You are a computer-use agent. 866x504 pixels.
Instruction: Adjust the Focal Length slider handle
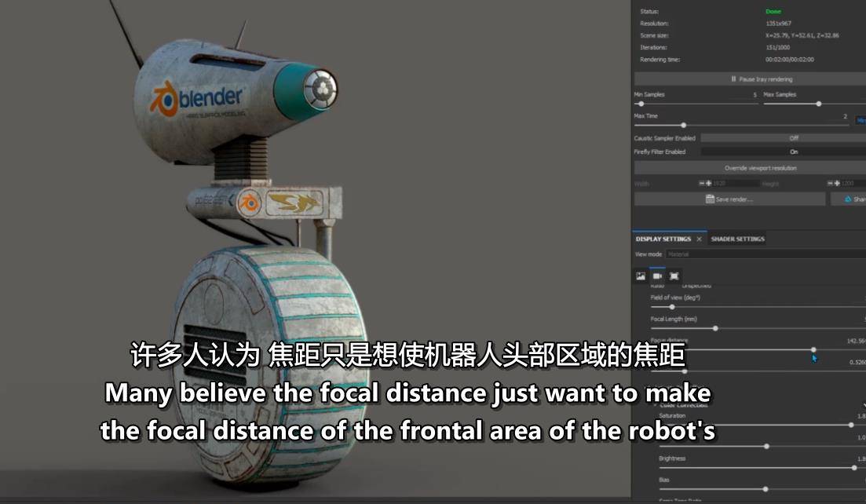pos(715,328)
